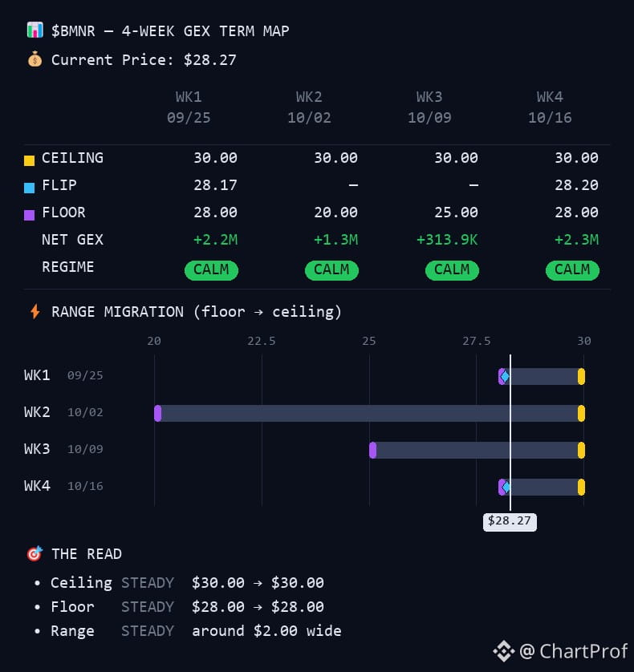Click the blue flip diamond on WK4 bar

click(506, 487)
